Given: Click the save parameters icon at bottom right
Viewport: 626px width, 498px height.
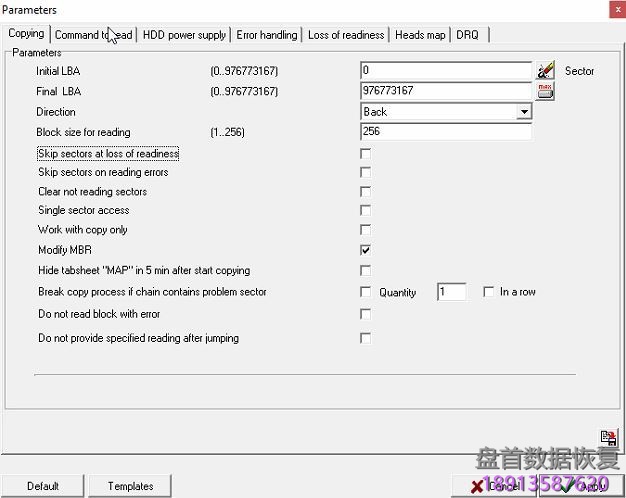Looking at the screenshot, I should click(x=608, y=437).
